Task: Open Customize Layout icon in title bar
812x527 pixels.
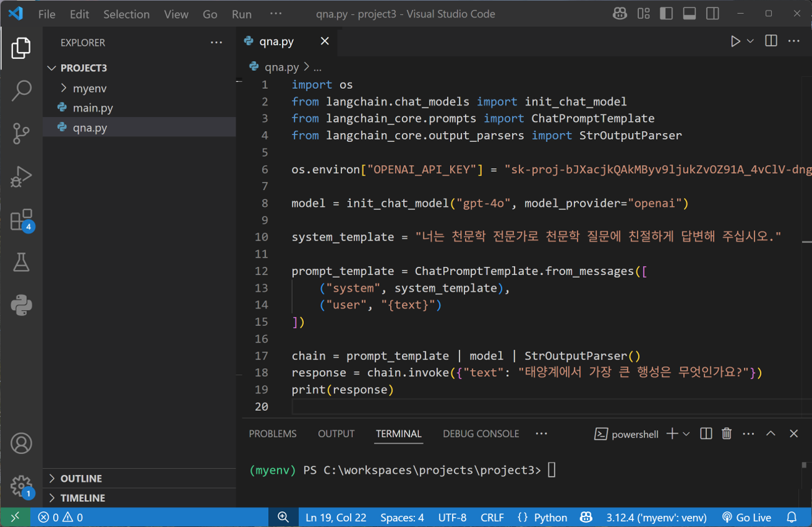Action: (x=643, y=14)
